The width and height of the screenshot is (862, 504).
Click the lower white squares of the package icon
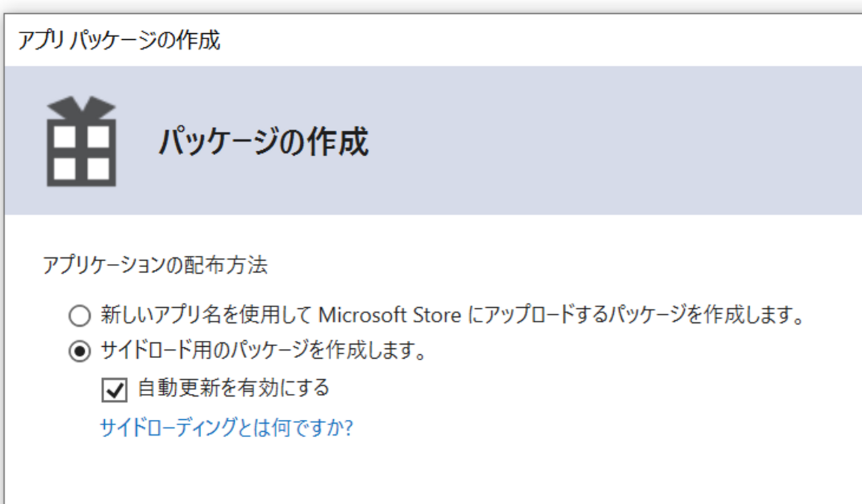click(x=81, y=169)
